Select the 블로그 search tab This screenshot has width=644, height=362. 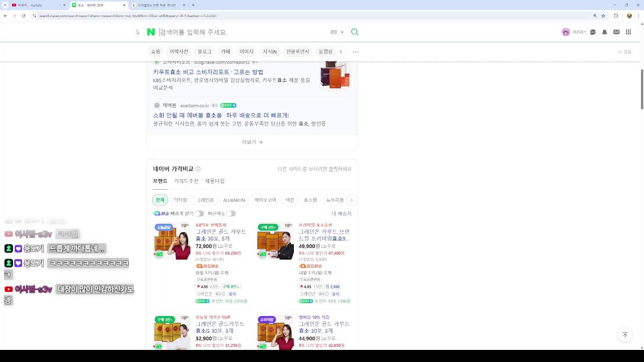(x=204, y=52)
